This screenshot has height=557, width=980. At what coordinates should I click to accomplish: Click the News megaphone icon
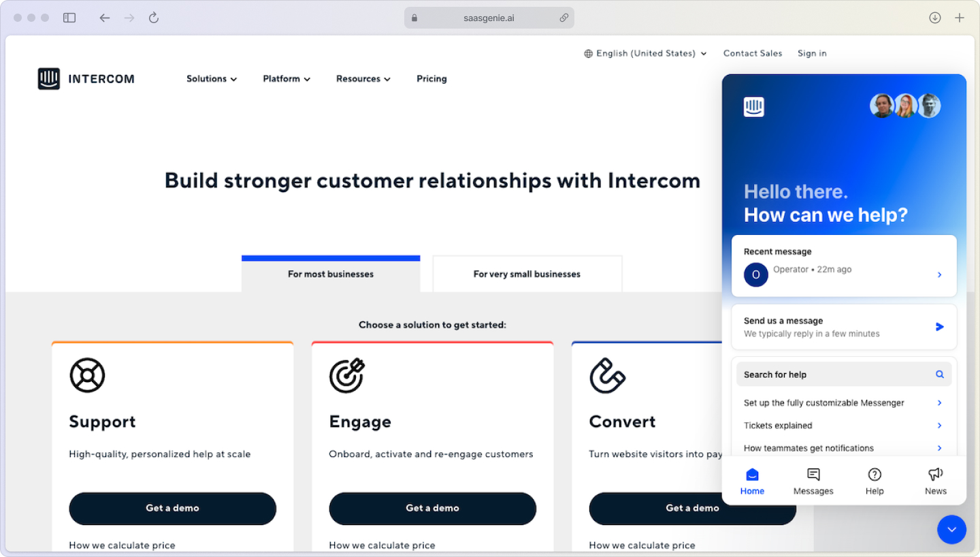pos(935,474)
